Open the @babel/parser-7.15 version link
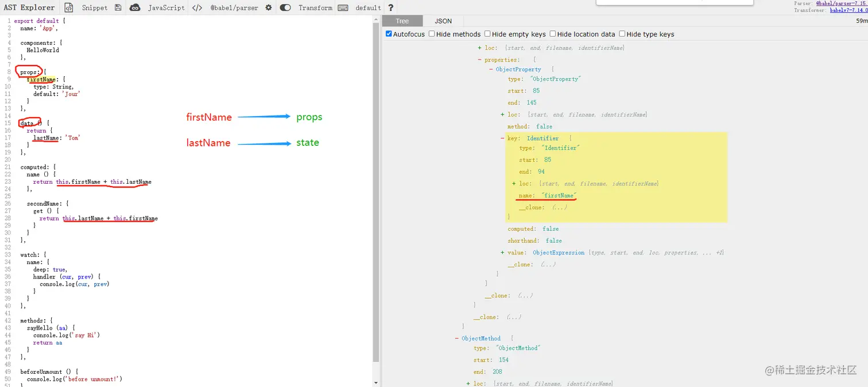868x387 pixels. point(842,3)
